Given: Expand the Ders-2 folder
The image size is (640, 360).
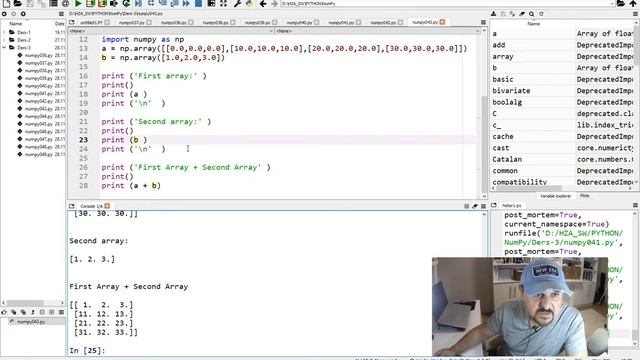Looking at the screenshot, I should click(x=4, y=40).
